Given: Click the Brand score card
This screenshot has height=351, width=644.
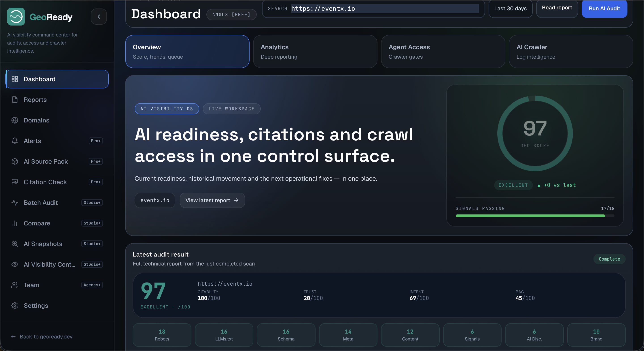Looking at the screenshot, I should pos(596,335).
